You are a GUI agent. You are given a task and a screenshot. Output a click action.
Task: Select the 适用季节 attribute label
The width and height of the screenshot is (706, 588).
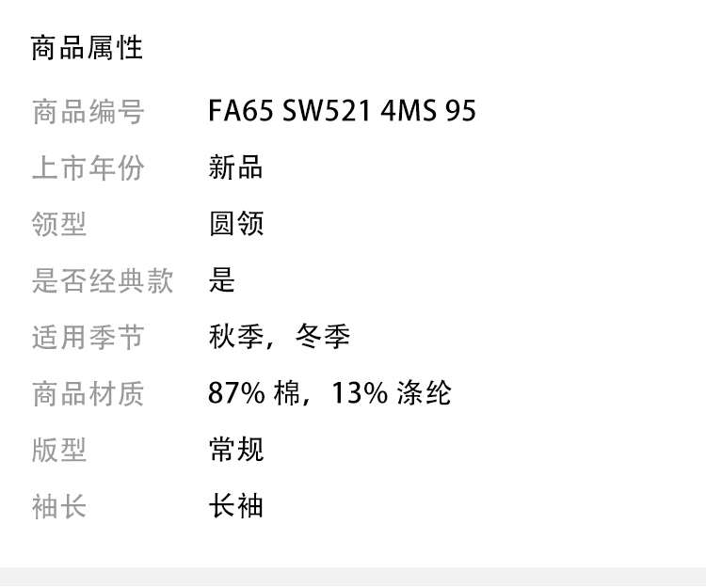[x=88, y=337]
